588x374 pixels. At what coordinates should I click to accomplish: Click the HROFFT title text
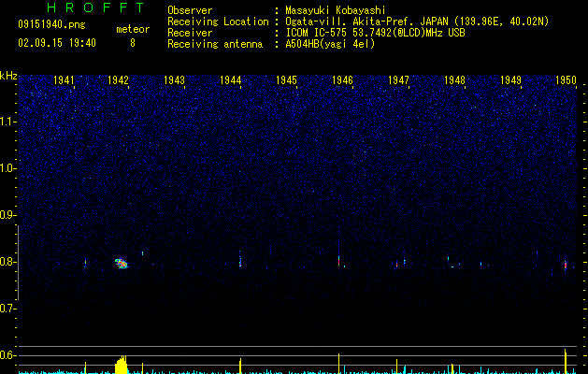click(95, 7)
